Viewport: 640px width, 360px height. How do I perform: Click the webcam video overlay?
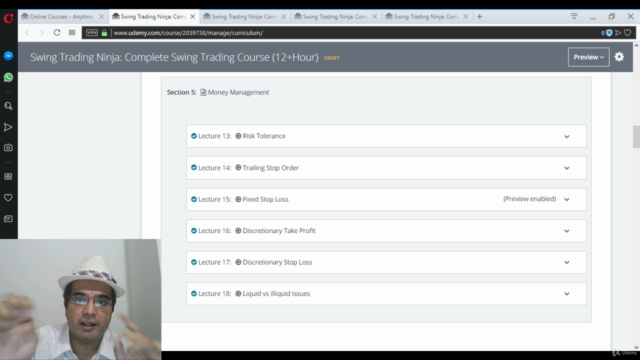point(80,299)
